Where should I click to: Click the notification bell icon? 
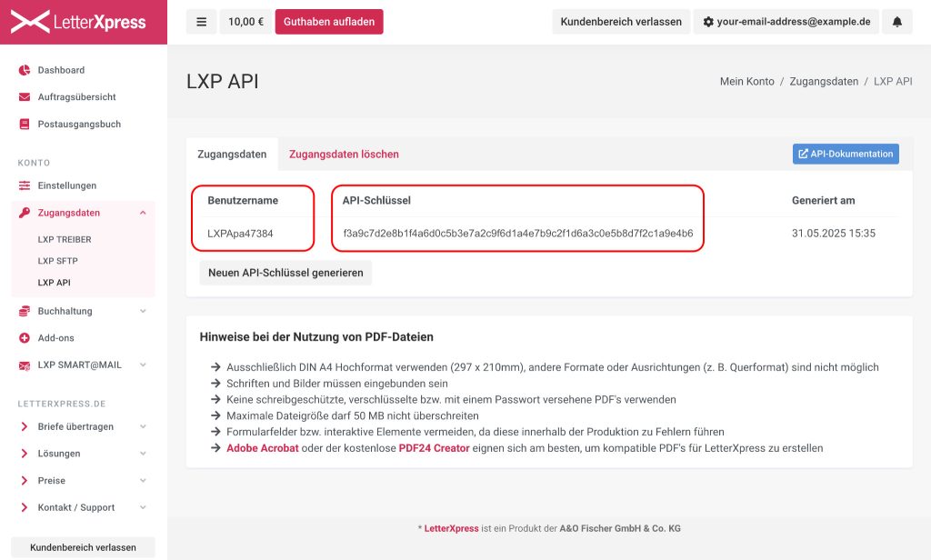click(896, 22)
